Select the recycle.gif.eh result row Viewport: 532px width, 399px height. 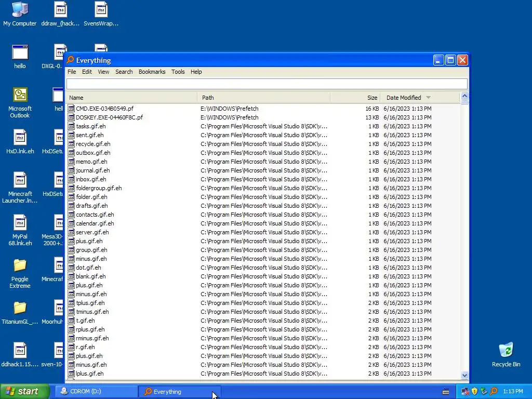(263, 143)
